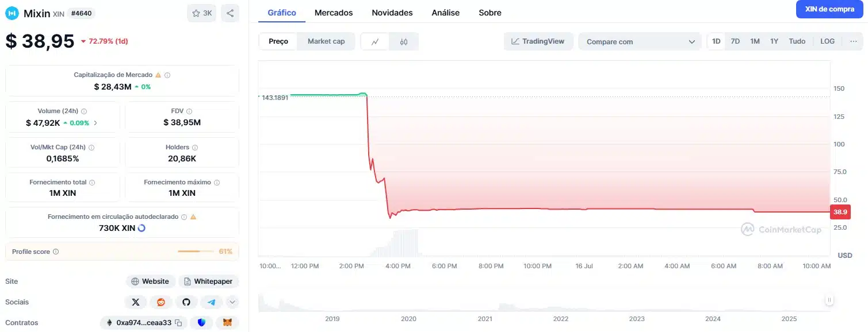Open the X (Twitter) social link
Viewport: 868px width, 332px height.
tap(136, 302)
